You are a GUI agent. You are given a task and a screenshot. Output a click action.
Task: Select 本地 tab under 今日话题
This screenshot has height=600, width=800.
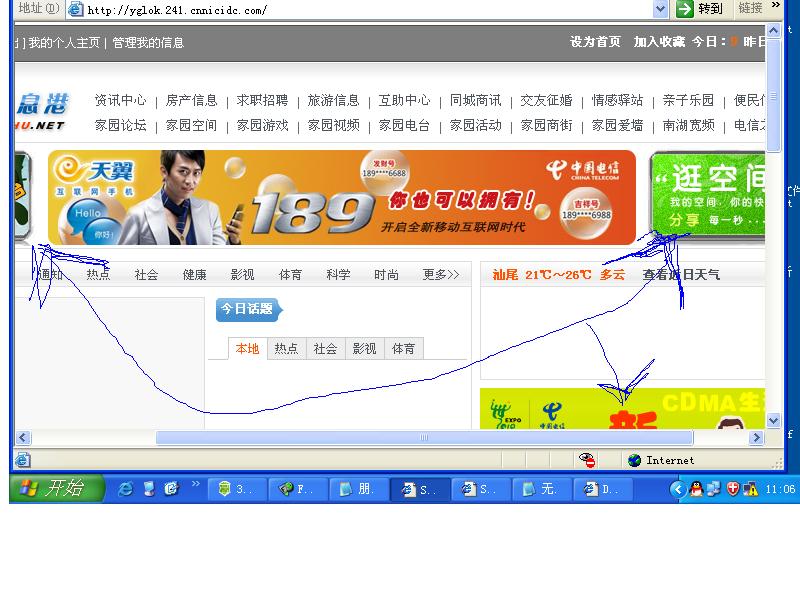tap(247, 348)
